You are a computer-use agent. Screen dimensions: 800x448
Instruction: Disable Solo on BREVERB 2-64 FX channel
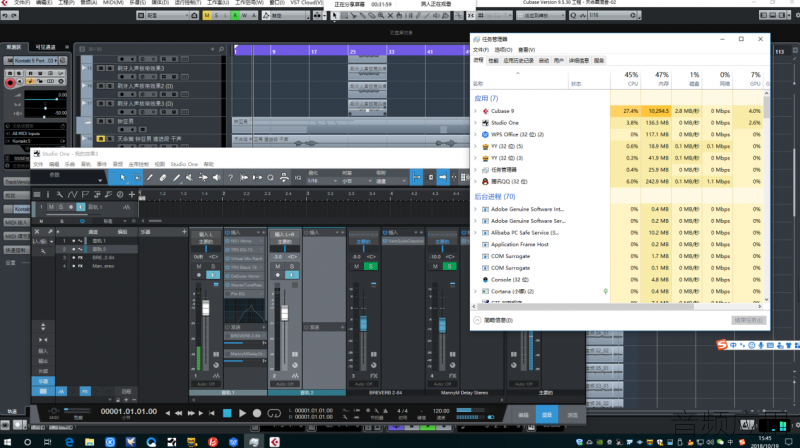click(371, 266)
